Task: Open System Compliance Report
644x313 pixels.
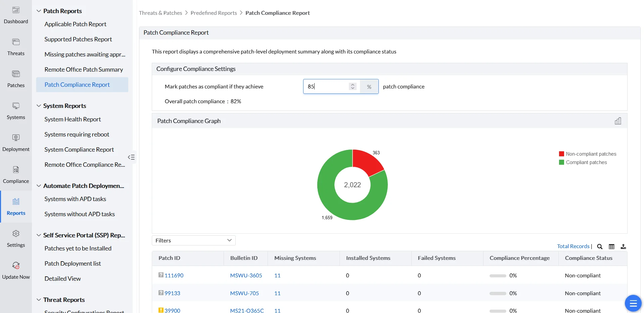Action: pos(79,150)
